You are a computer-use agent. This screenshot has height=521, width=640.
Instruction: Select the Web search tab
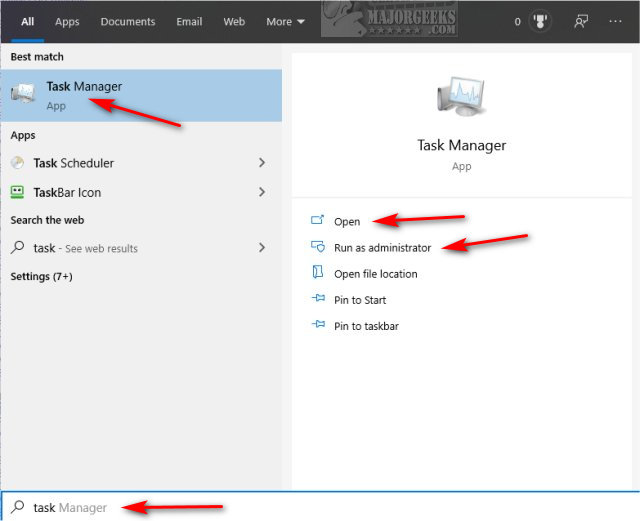pyautogui.click(x=234, y=22)
